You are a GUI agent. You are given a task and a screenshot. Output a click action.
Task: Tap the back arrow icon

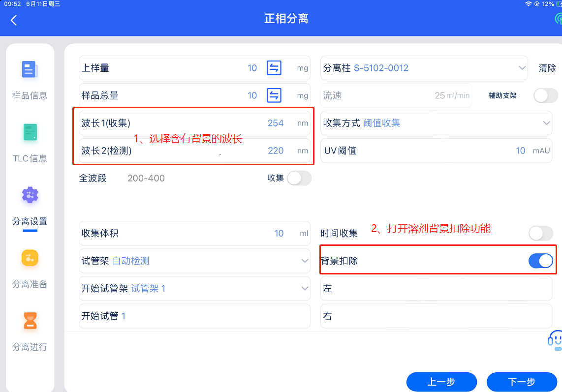pos(14,20)
